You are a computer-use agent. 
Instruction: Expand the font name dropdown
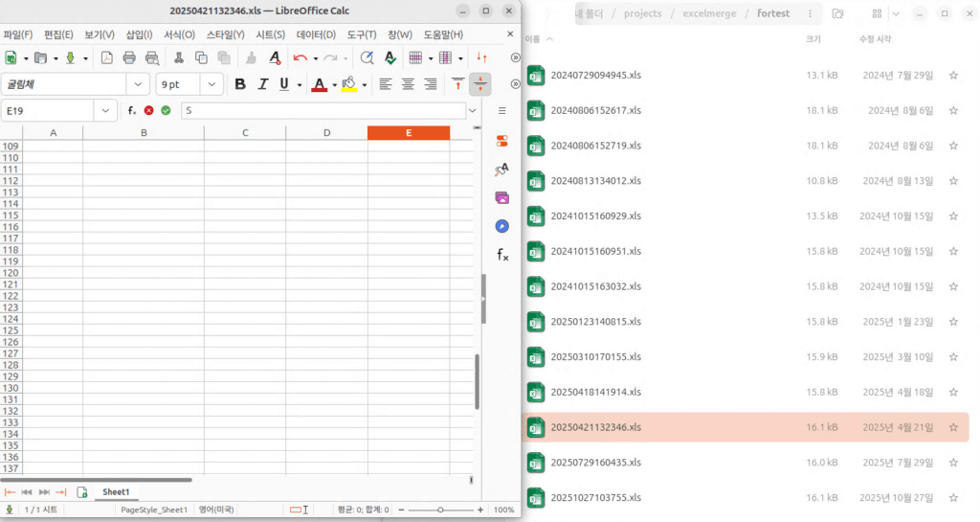139,84
